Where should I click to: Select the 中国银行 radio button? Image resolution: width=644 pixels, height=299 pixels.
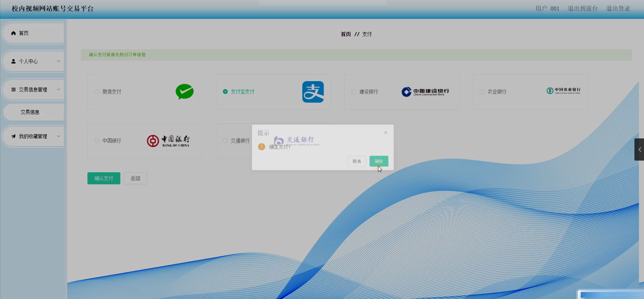point(97,141)
